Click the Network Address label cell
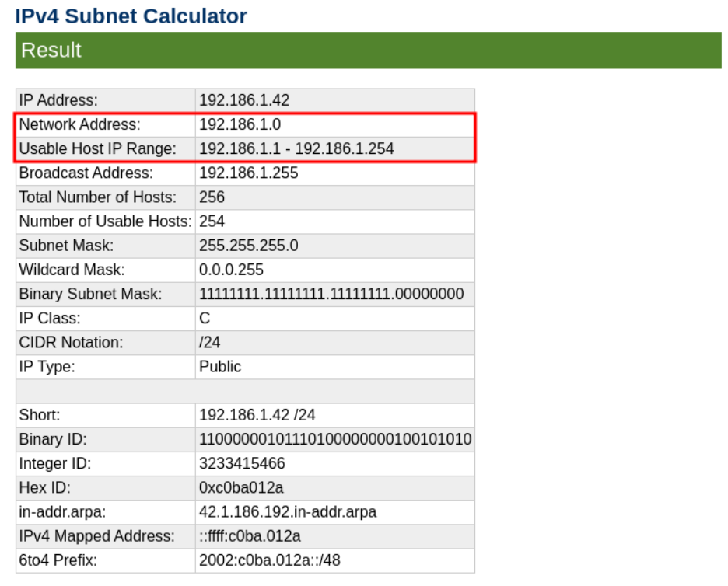This screenshot has width=728, height=586. coord(79,124)
